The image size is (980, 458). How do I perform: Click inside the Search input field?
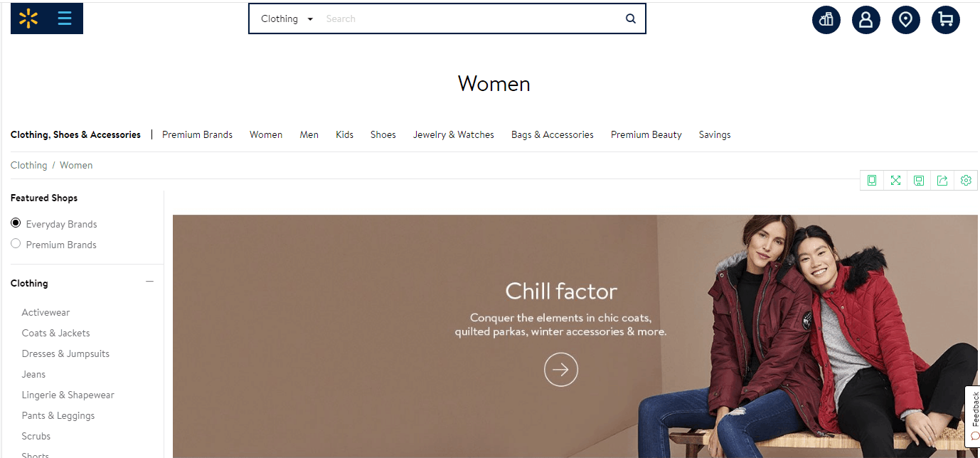469,19
